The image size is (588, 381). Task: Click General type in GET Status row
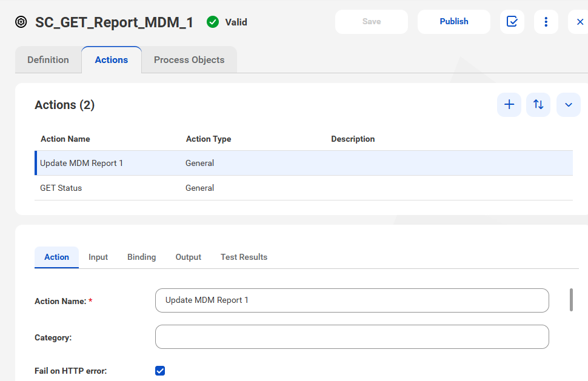tap(199, 188)
